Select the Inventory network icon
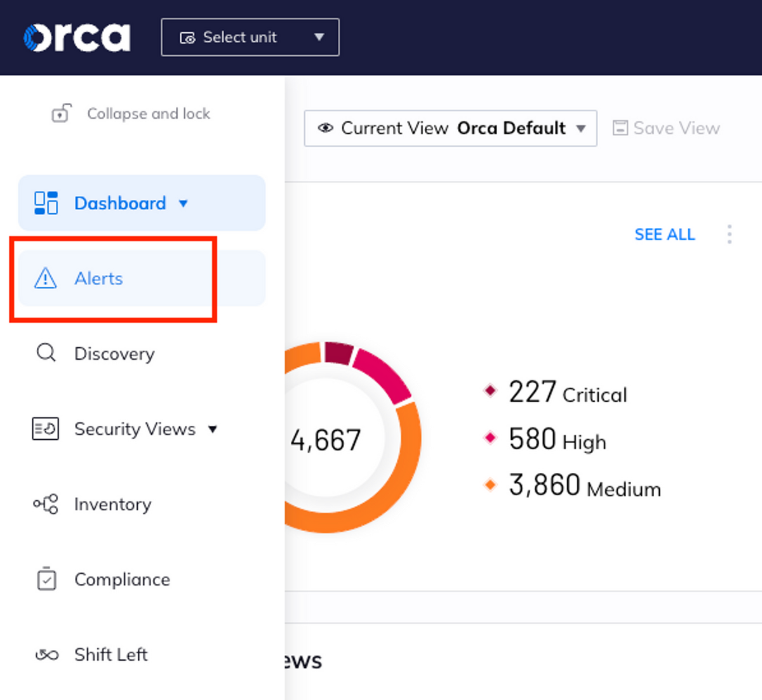The image size is (762, 700). [x=45, y=504]
